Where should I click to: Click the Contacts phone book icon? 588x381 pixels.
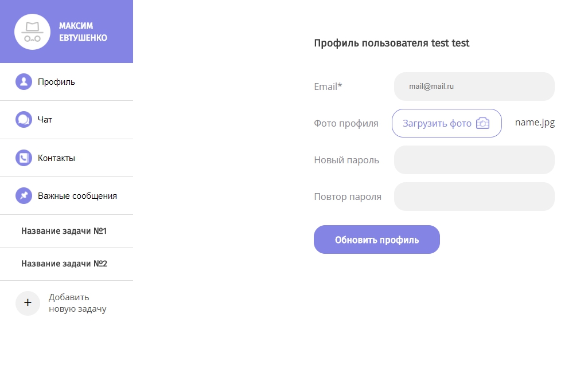tap(24, 158)
